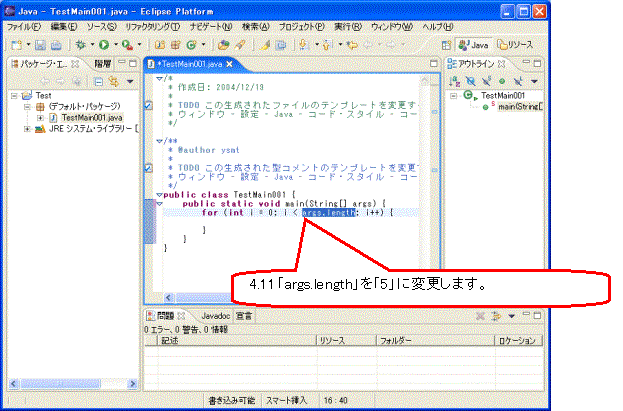Click first TODO task marker in editor margin
Image resolution: width=623 pixels, height=411 pixels.
(x=148, y=106)
